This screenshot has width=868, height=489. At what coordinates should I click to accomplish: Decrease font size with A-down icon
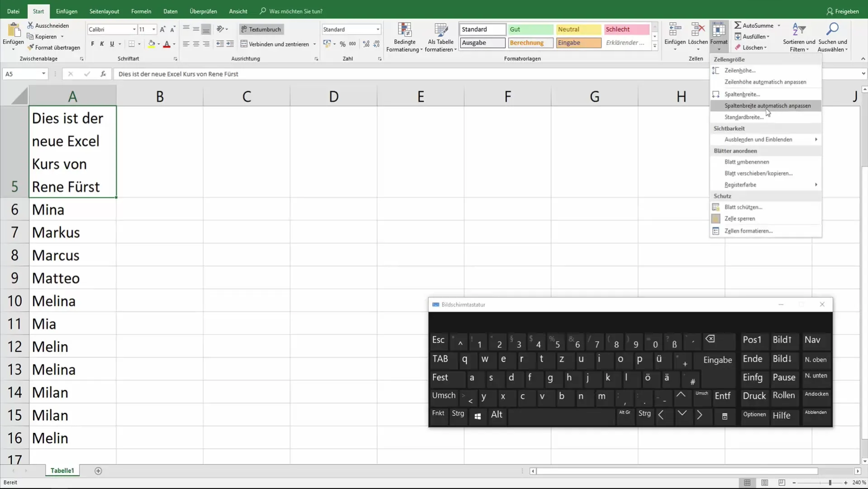point(172,29)
